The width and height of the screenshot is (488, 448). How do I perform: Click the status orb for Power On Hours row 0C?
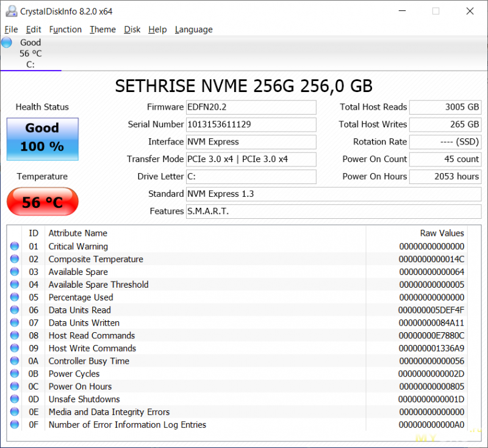tap(14, 386)
